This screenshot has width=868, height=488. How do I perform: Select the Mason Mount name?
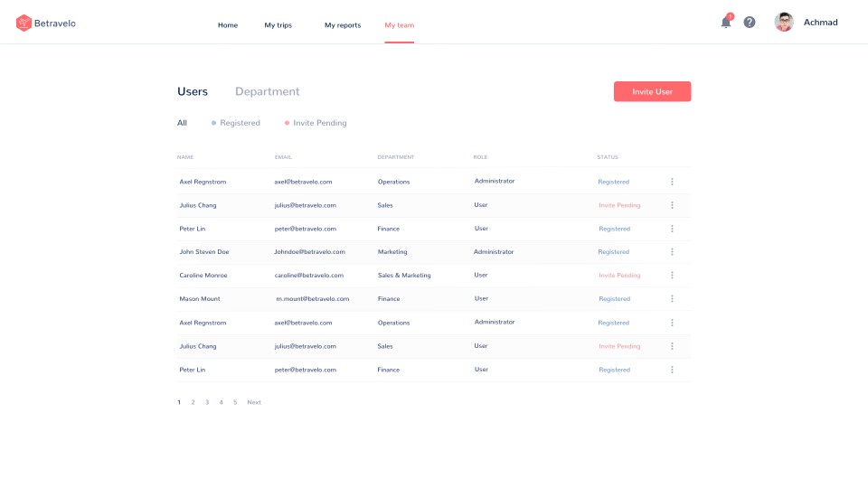tap(199, 299)
